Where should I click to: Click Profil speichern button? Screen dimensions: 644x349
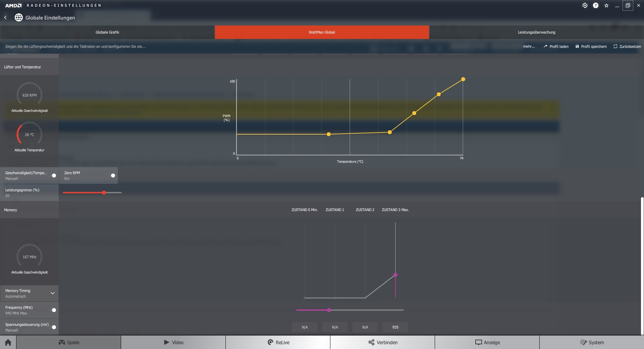[x=591, y=47]
